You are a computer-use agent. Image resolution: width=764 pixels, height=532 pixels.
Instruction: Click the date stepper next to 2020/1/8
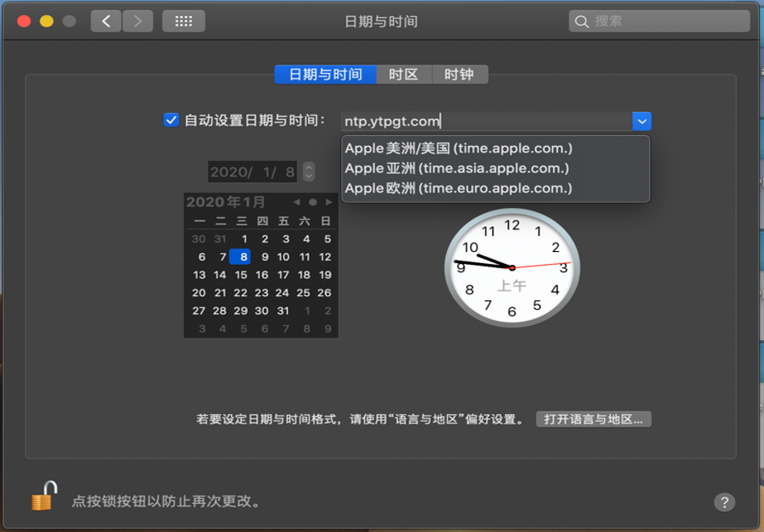coord(309,172)
